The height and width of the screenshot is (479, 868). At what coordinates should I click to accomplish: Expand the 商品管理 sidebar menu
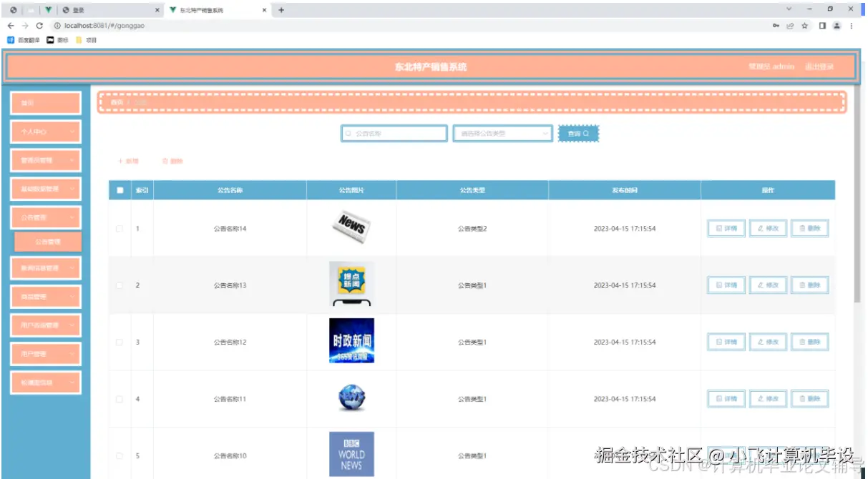pyautogui.click(x=46, y=297)
